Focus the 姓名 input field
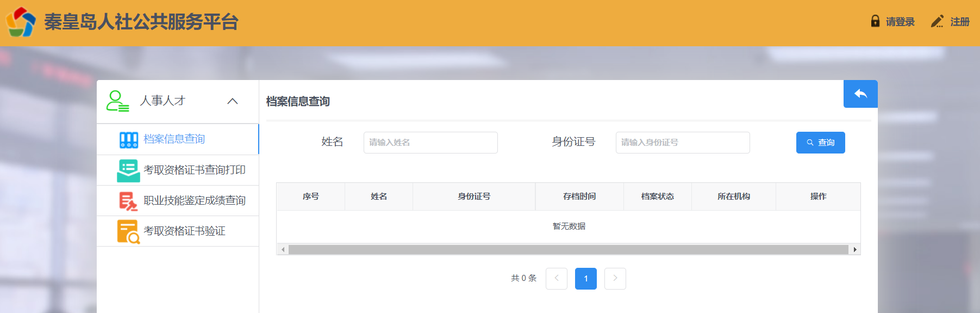Screen dimensions: 980x313 (430, 143)
